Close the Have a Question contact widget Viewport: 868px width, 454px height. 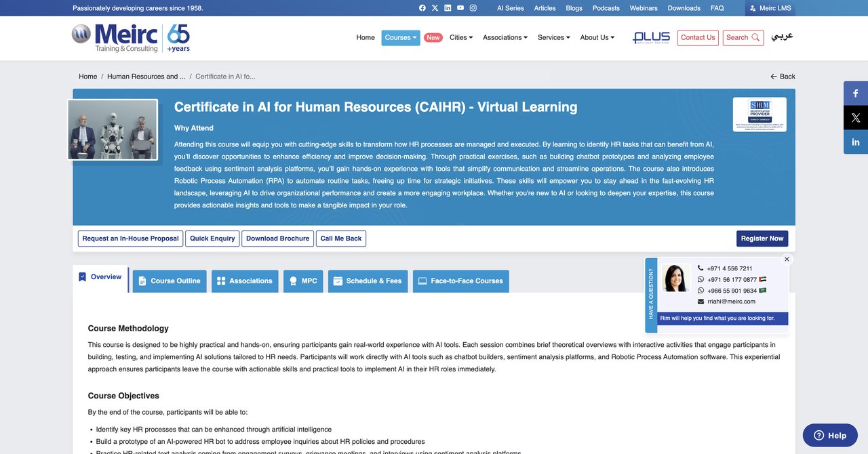tap(787, 260)
